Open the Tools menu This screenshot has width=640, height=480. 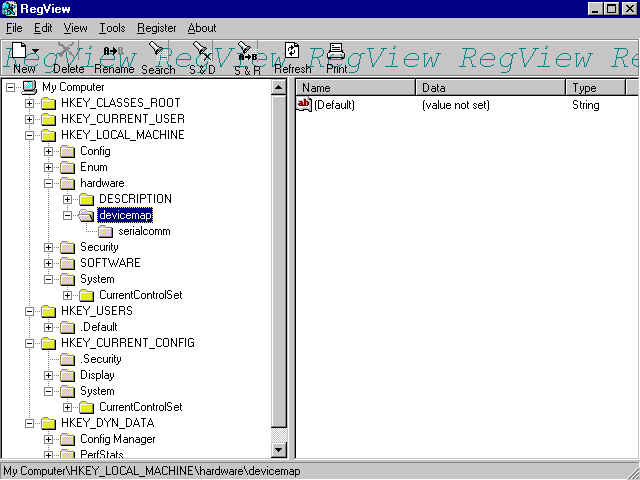112,28
